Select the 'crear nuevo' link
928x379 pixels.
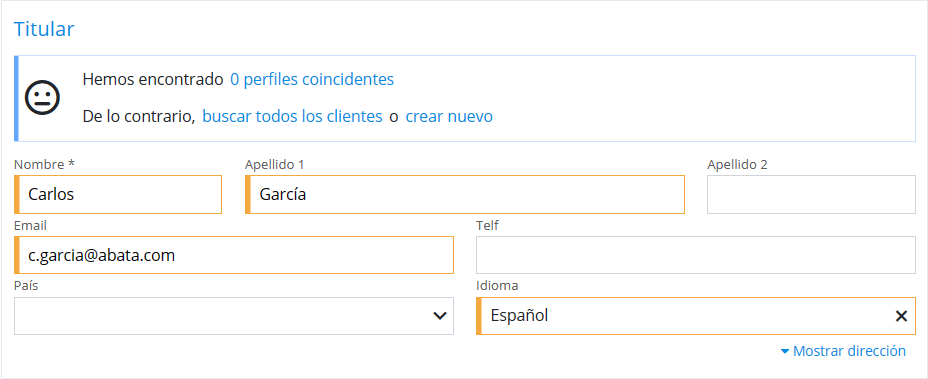click(x=449, y=117)
